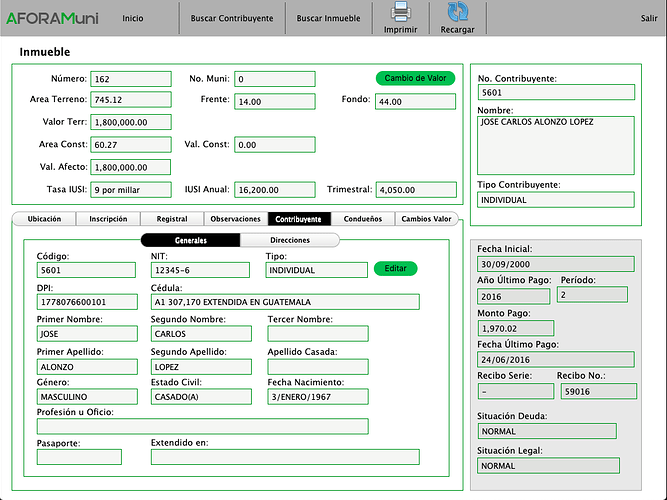Image resolution: width=667 pixels, height=500 pixels.
Task: Click the Imprimir printer icon
Action: tap(401, 12)
